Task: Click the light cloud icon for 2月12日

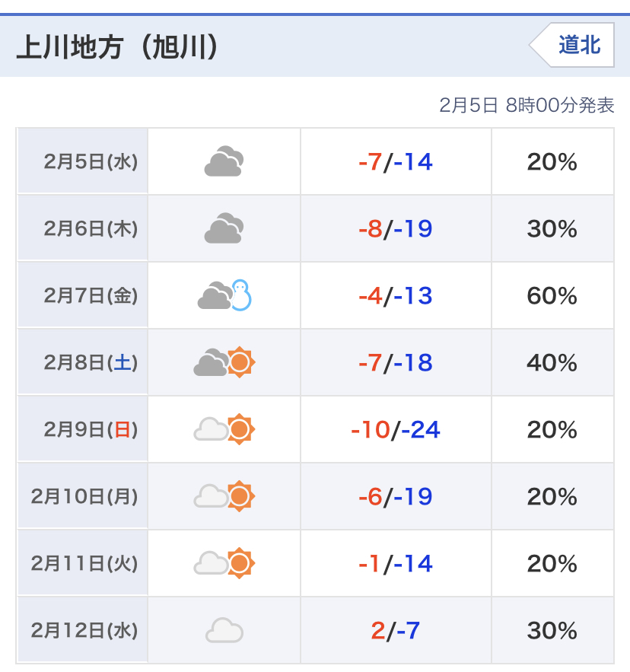Action: click(x=224, y=631)
